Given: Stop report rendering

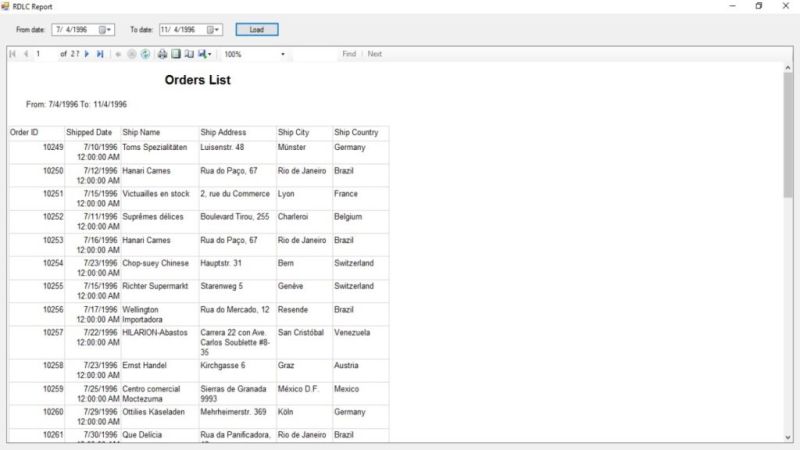Looking at the screenshot, I should 132,54.
